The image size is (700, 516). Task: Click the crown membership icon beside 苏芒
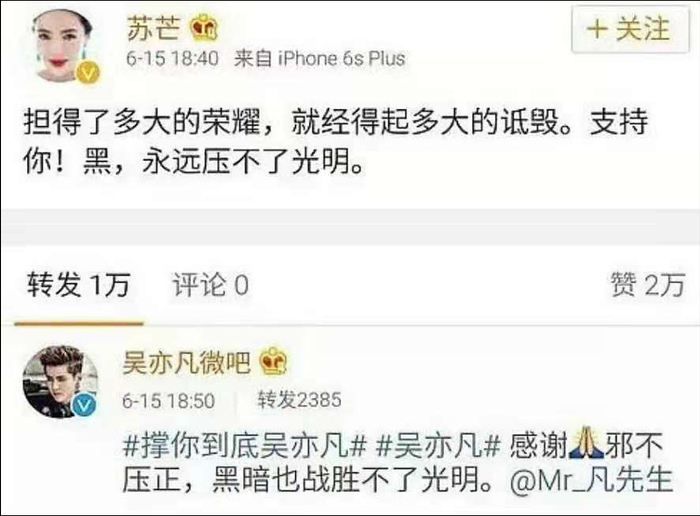click(204, 28)
